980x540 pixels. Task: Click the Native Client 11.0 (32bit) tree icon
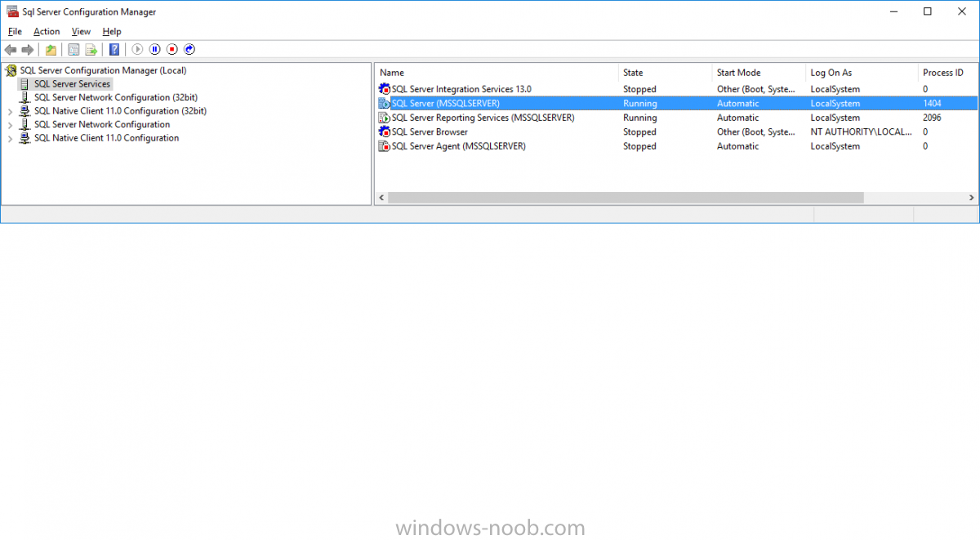pyautogui.click(x=24, y=111)
